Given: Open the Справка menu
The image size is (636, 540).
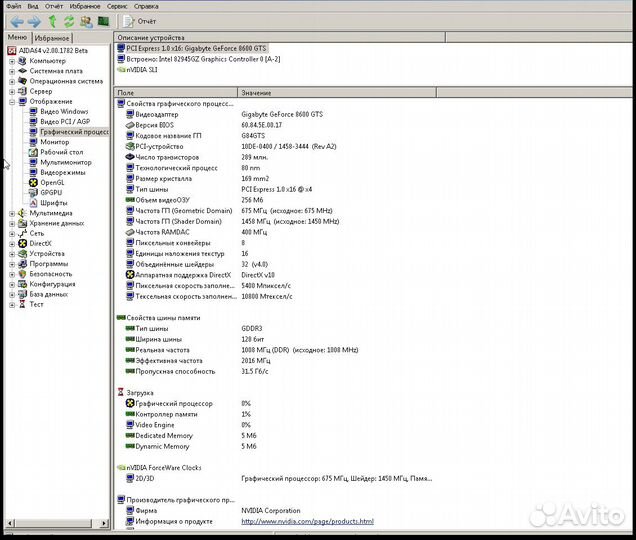Looking at the screenshot, I should click(146, 6).
